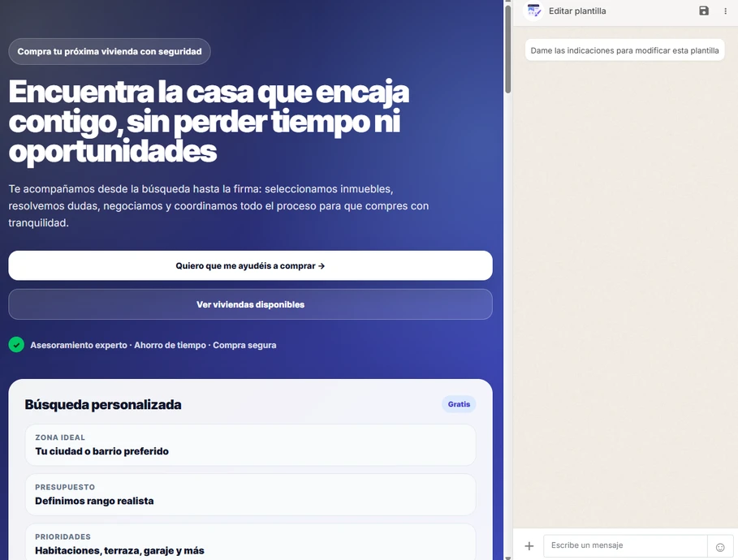Image resolution: width=738 pixels, height=560 pixels.
Task: Click 'Definimos rango realista' text
Action: coord(94,501)
